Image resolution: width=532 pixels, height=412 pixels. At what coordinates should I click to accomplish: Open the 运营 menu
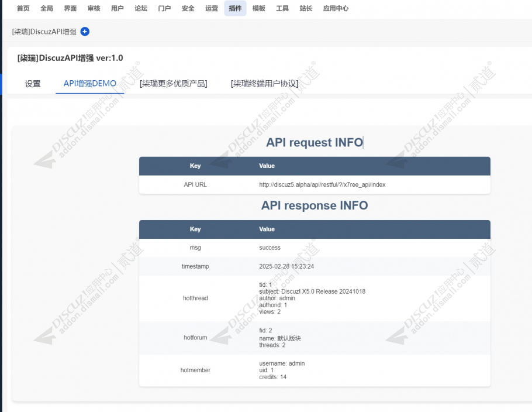click(212, 8)
